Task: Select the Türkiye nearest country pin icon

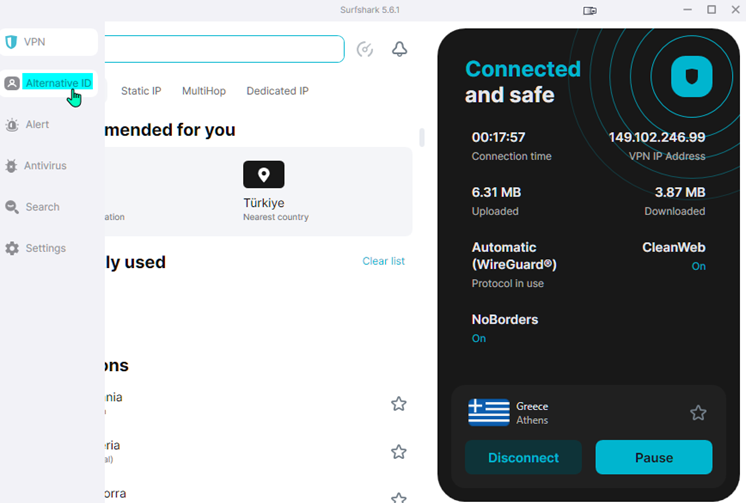Action: point(264,175)
